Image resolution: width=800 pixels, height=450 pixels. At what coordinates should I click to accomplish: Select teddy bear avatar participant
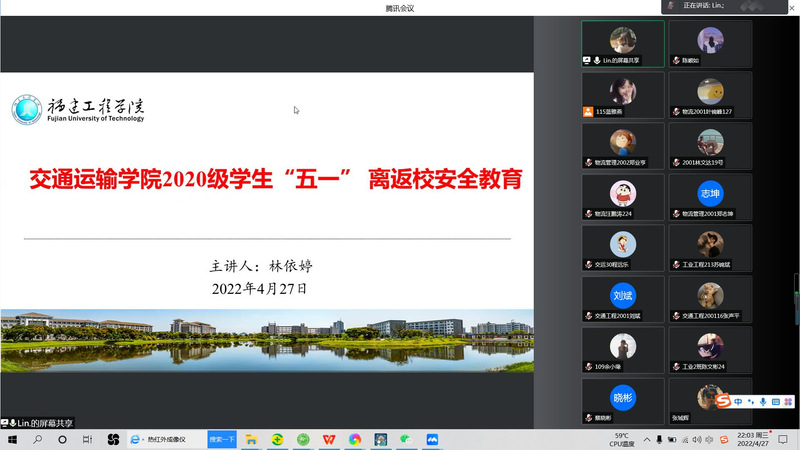click(710, 295)
